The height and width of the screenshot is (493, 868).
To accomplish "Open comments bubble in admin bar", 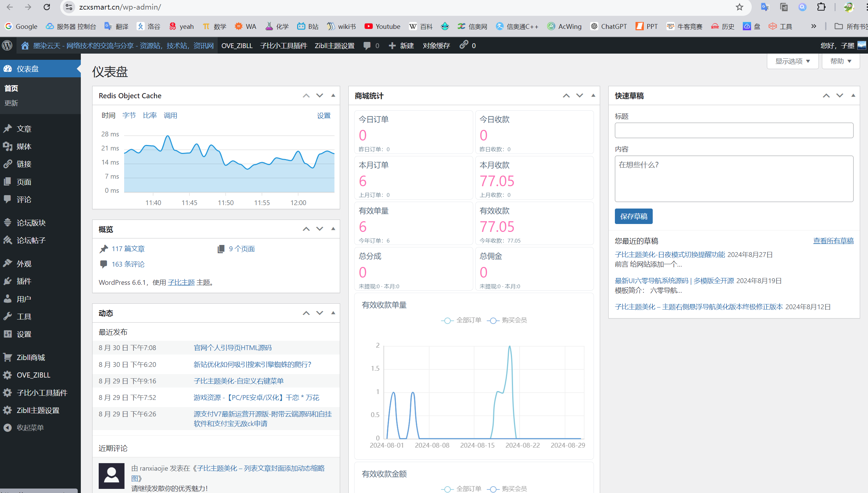I will [x=371, y=46].
